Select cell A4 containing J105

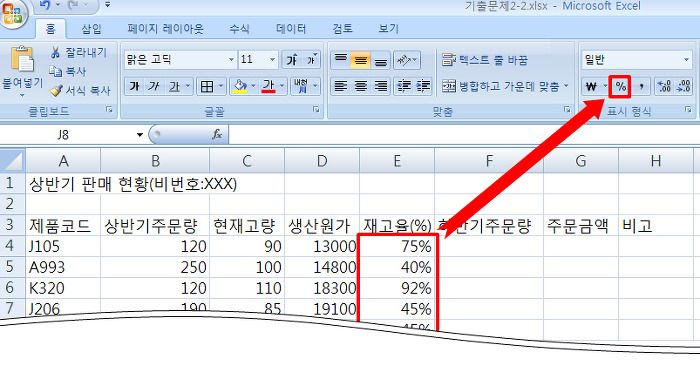coord(63,246)
